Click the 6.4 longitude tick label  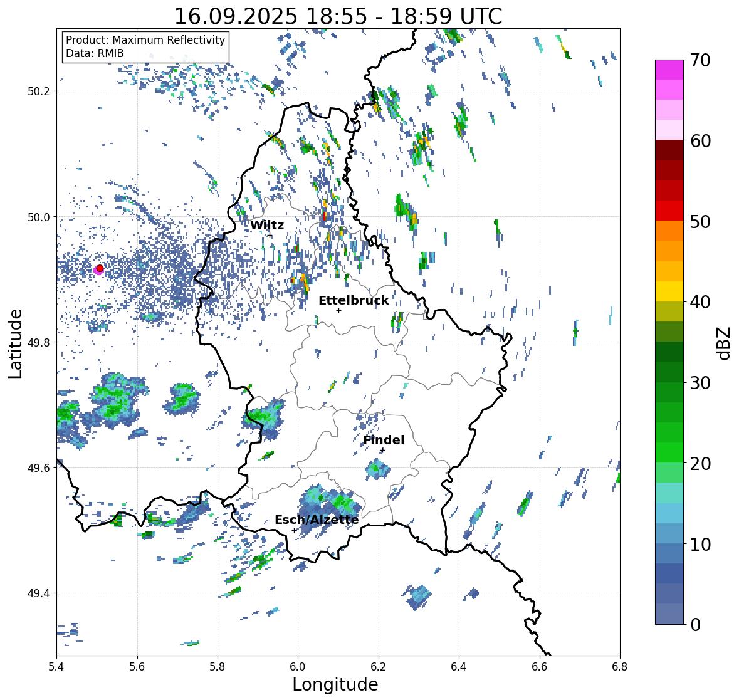(459, 667)
